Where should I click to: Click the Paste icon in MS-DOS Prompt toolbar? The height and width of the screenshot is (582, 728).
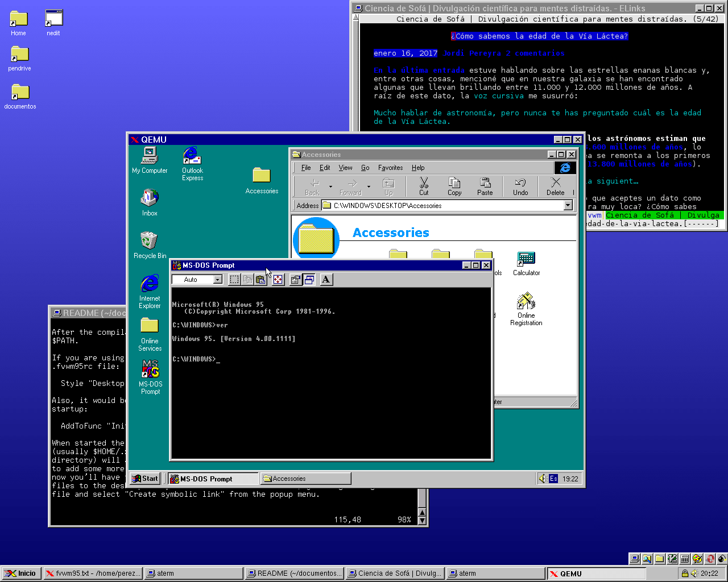tap(260, 280)
